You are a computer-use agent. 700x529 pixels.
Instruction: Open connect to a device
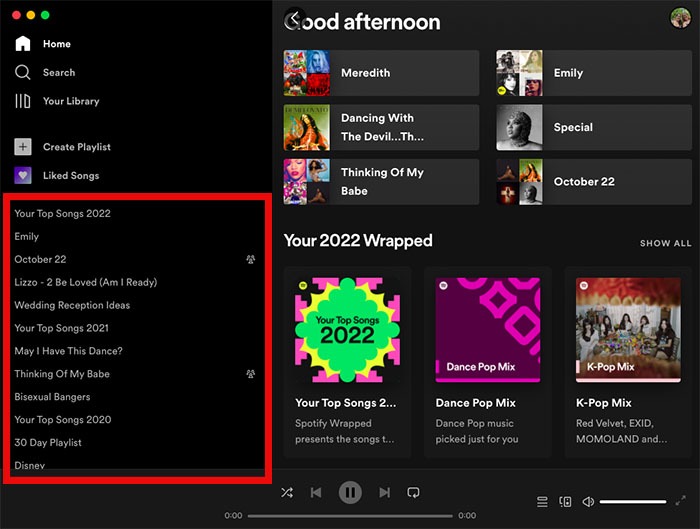pyautogui.click(x=565, y=502)
